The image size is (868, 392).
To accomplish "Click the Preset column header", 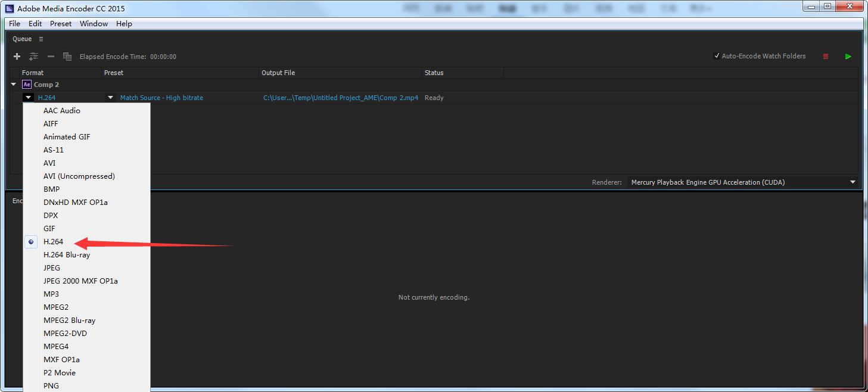I will point(114,73).
